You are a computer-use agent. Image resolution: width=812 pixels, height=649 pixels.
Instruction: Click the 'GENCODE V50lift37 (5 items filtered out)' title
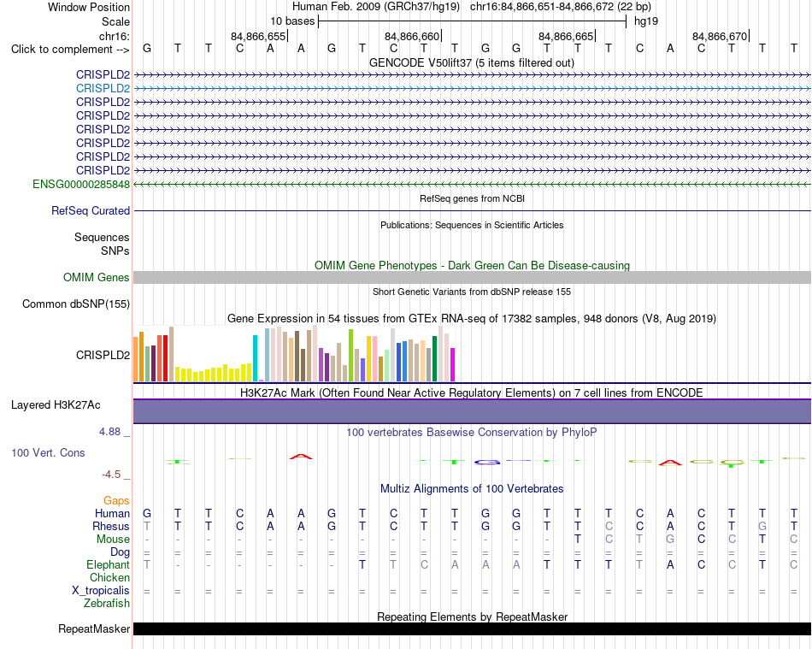pos(471,62)
